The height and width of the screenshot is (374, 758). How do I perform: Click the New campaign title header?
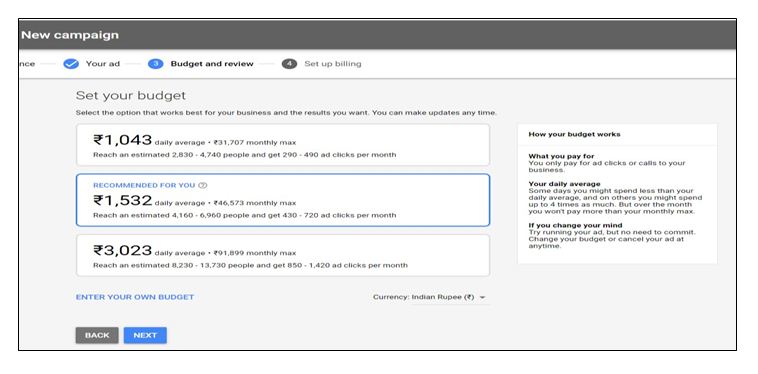pyautogui.click(x=70, y=35)
